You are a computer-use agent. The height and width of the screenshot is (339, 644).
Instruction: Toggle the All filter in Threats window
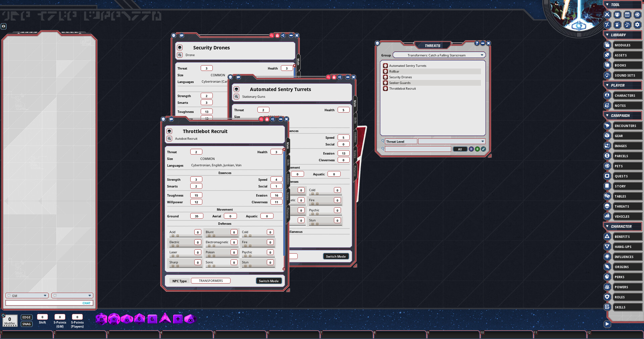coord(460,149)
